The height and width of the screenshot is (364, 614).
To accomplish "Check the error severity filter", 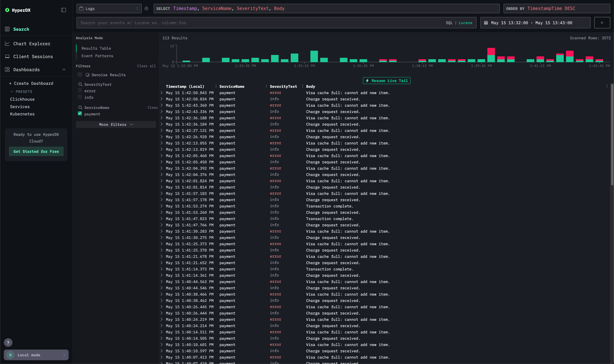I will click(80, 91).
